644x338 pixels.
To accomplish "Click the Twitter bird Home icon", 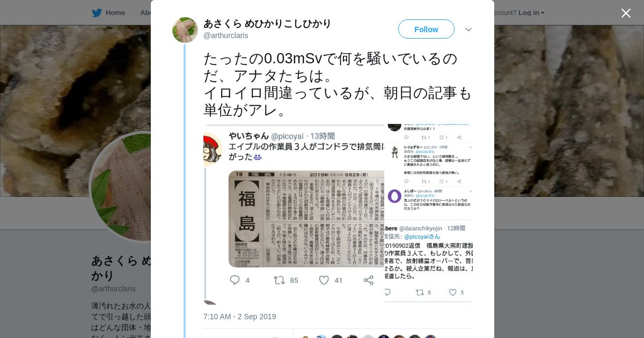I will click(x=97, y=13).
